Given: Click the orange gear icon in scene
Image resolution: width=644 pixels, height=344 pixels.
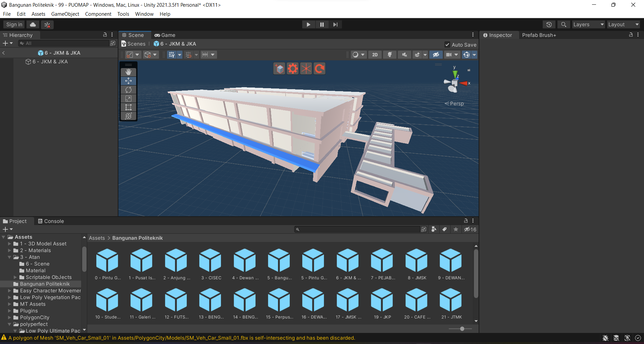Looking at the screenshot, I should pos(292,69).
